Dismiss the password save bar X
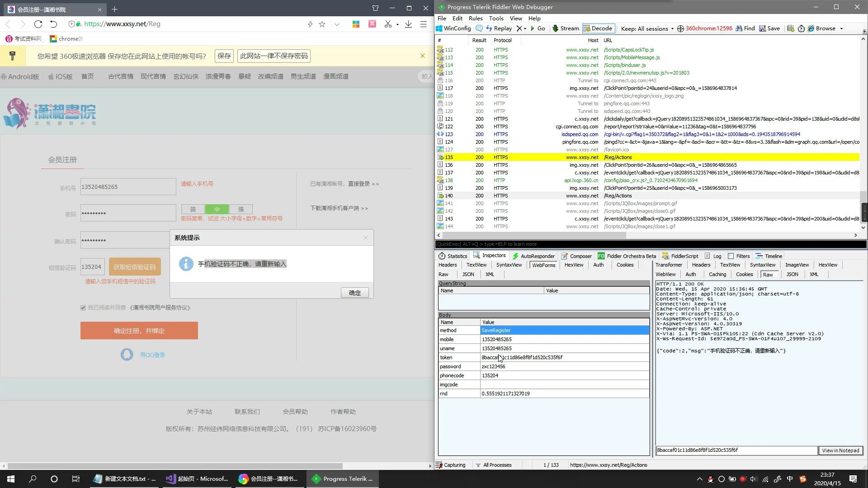 coord(422,56)
